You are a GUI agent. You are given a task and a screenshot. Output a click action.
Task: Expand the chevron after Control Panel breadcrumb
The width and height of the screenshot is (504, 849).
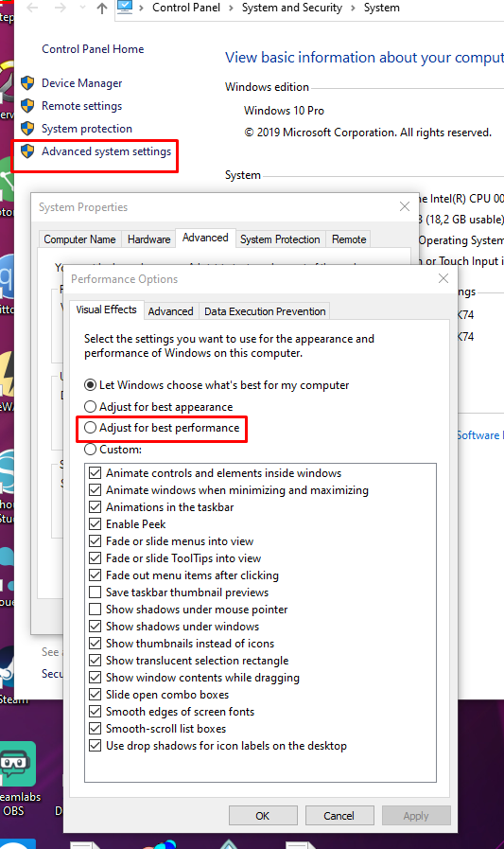click(x=231, y=9)
